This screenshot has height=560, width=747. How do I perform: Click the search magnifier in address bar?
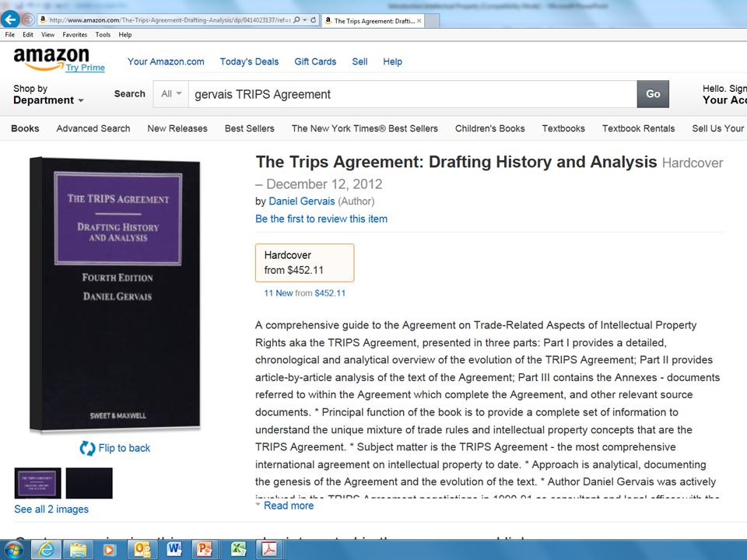click(x=296, y=20)
